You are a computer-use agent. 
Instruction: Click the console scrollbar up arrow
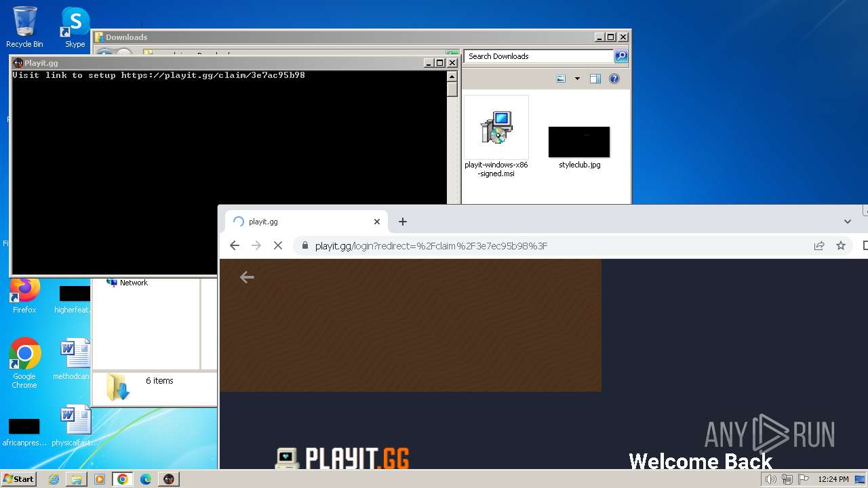tap(452, 76)
